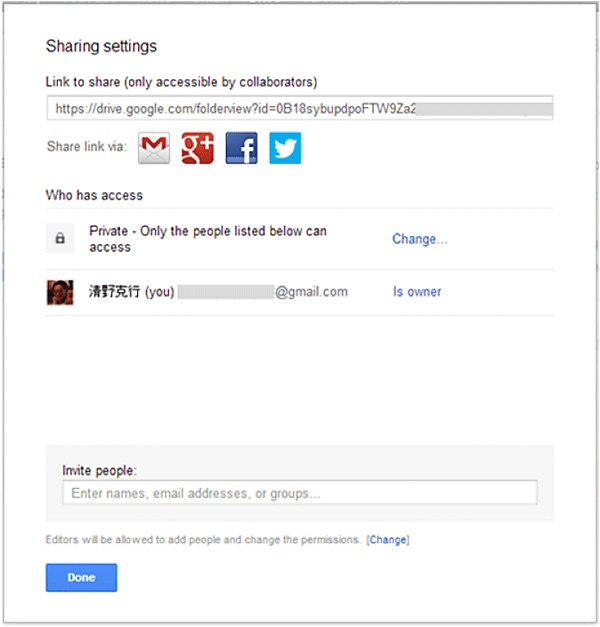Share the link via Twitter icon
600x627 pixels.
click(x=285, y=148)
